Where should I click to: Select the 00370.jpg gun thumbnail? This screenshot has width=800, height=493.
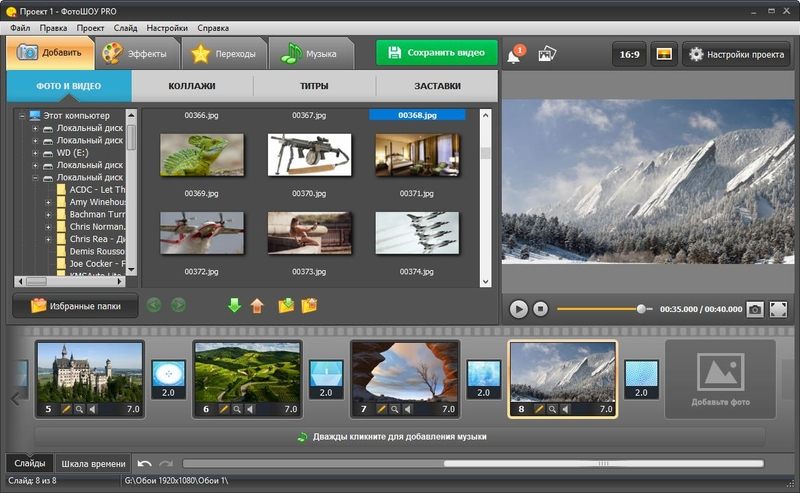310,155
